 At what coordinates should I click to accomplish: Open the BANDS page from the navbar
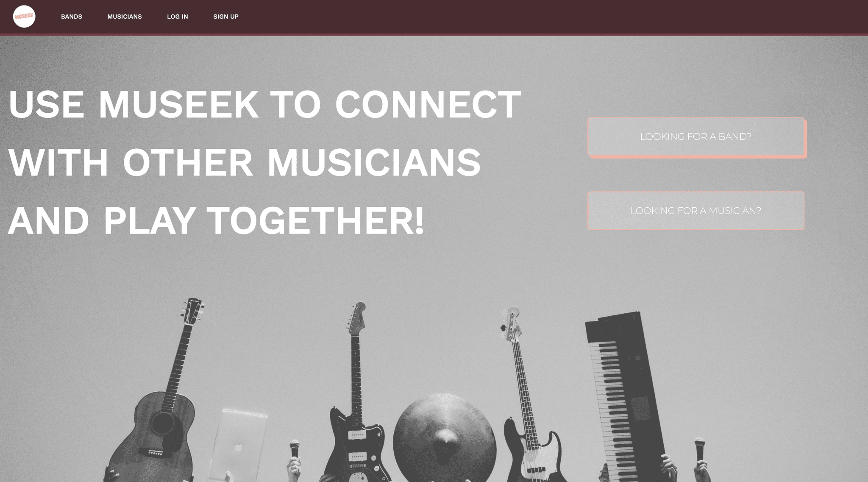point(72,17)
